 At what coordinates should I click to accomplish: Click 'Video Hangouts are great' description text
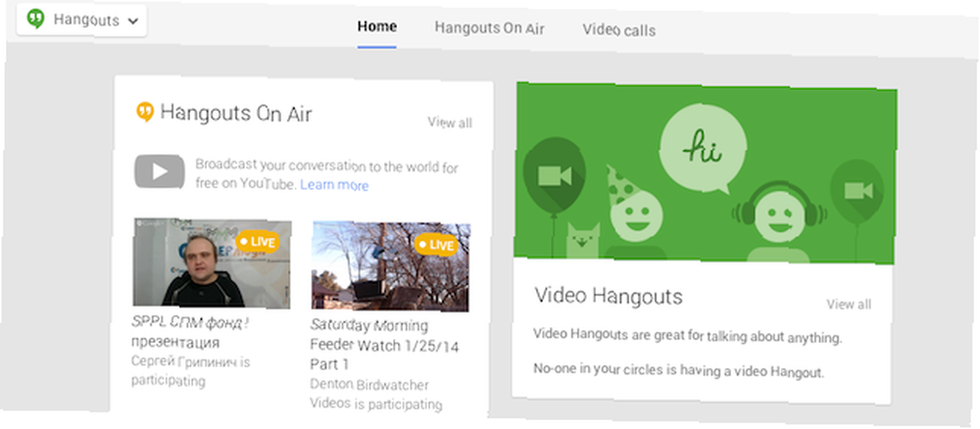[x=688, y=336]
